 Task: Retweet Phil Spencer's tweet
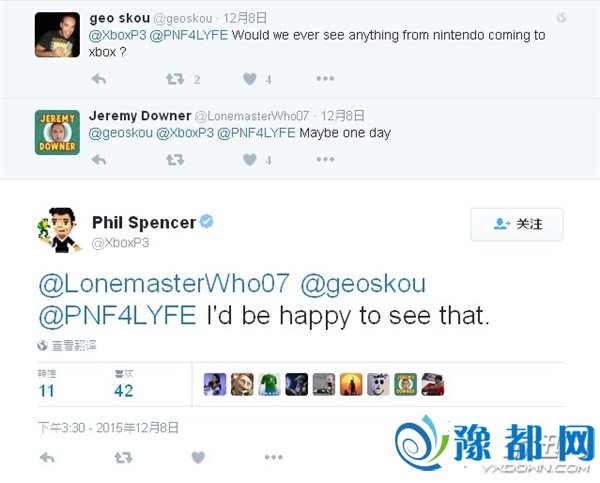(123, 458)
